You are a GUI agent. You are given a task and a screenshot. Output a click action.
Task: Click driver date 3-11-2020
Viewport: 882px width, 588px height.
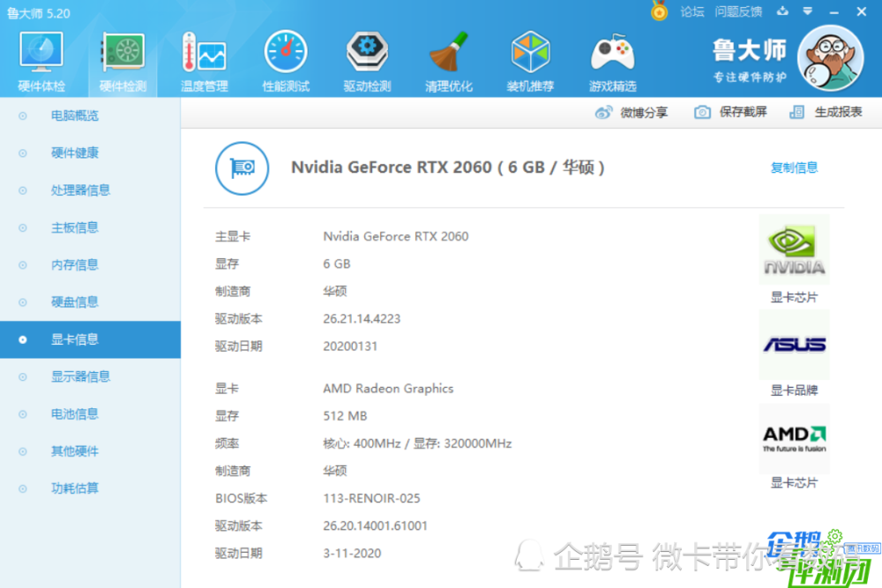coord(352,553)
